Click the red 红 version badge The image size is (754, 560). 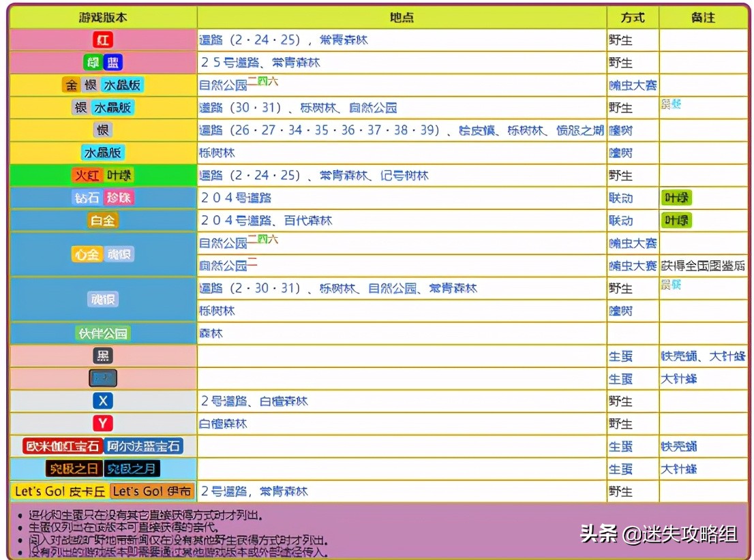coord(103,40)
